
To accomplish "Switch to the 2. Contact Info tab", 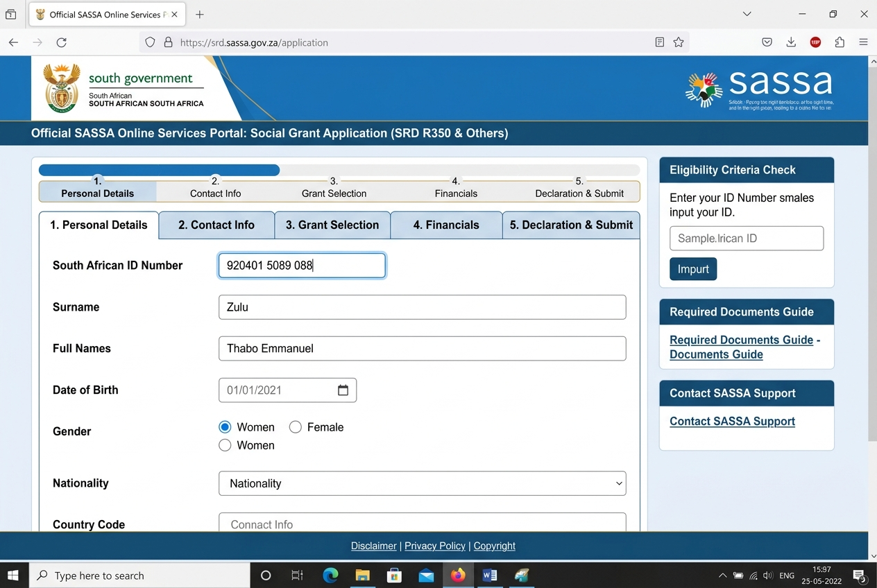I will pyautogui.click(x=216, y=225).
